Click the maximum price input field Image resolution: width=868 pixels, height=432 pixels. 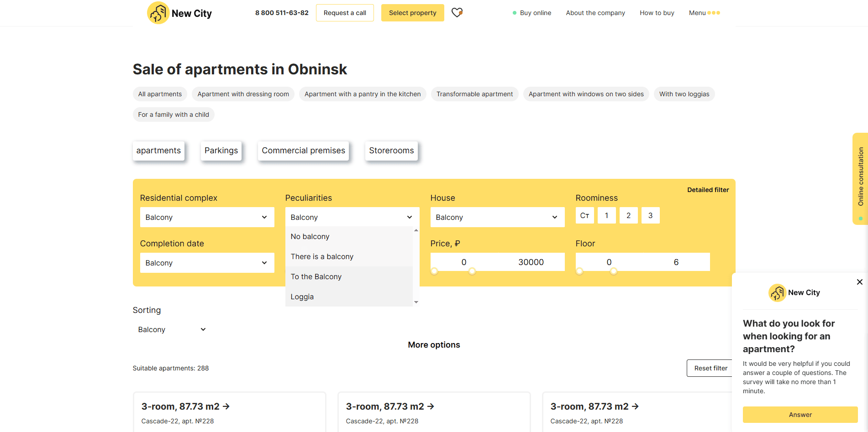pos(531,262)
